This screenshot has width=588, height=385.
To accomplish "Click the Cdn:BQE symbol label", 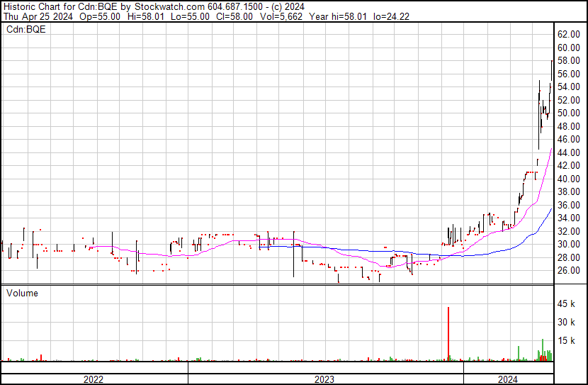I will pyautogui.click(x=26, y=29).
